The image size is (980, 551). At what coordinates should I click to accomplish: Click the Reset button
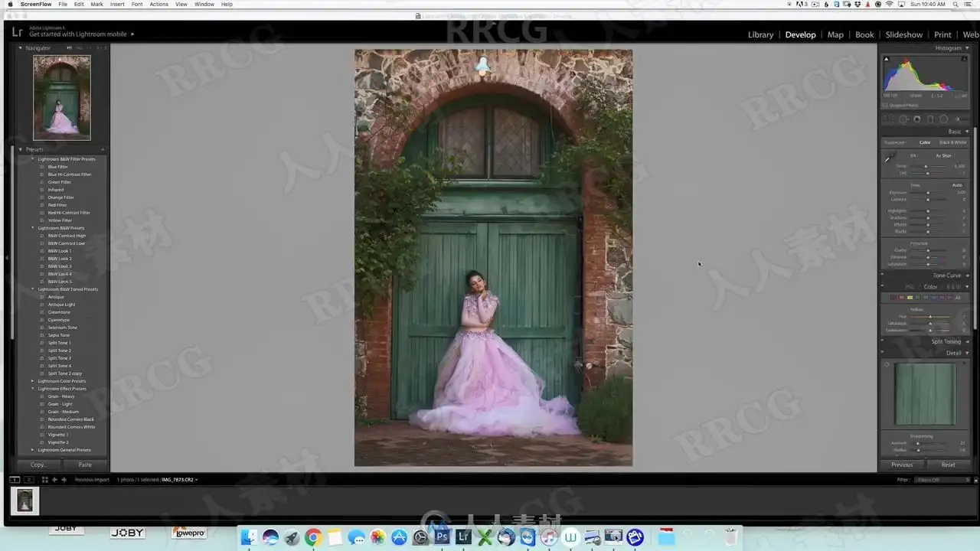(x=948, y=465)
